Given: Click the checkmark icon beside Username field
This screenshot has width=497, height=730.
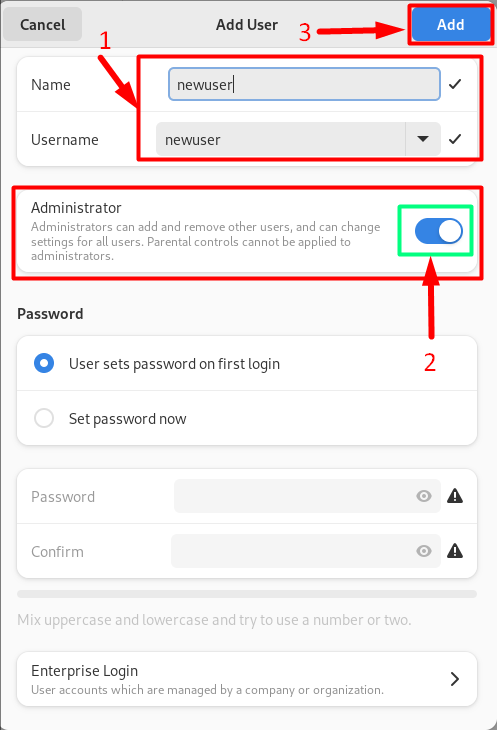Looking at the screenshot, I should coord(455,139).
